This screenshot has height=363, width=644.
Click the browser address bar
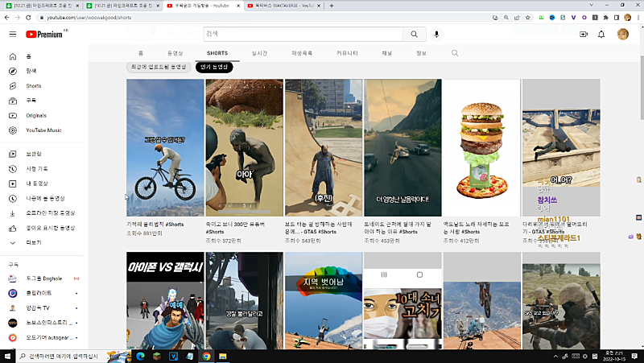click(263, 18)
